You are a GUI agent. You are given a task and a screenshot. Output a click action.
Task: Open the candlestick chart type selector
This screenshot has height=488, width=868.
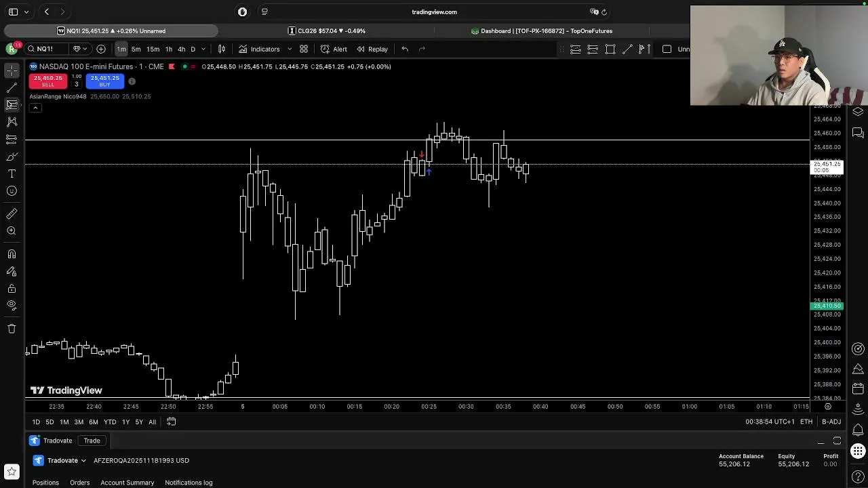tap(221, 49)
